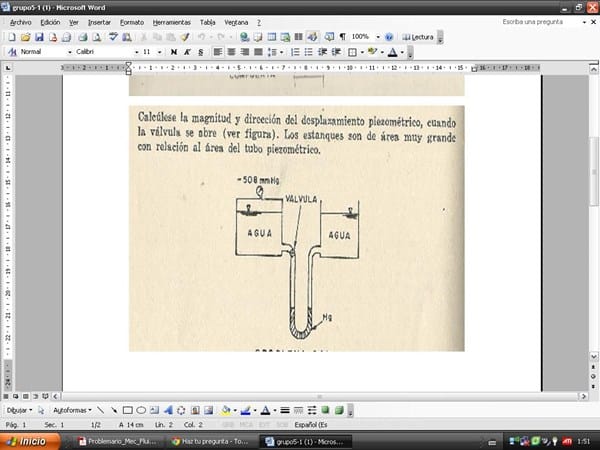The width and height of the screenshot is (600, 450).
Task: Select the Rectangle drawing tool
Action: pos(127,410)
